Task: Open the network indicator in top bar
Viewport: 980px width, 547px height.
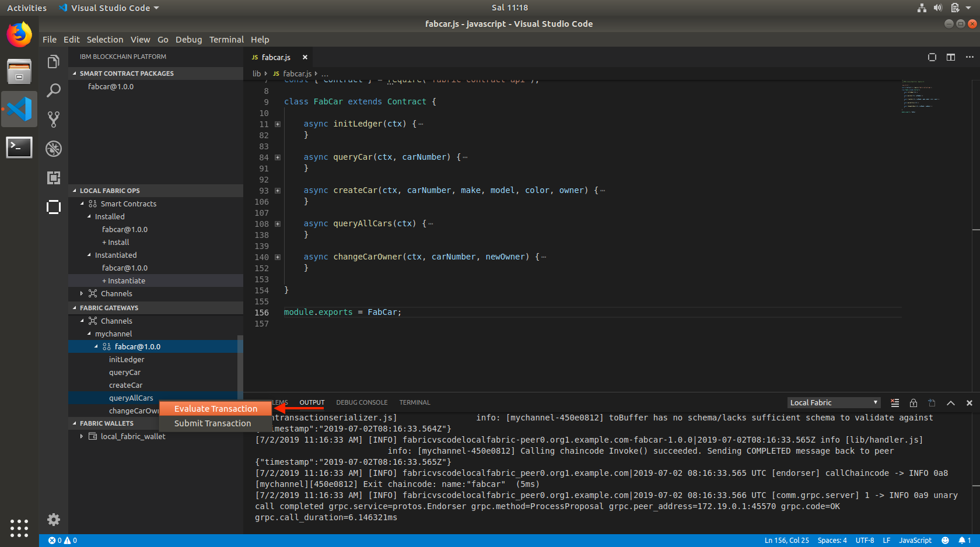Action: [922, 8]
